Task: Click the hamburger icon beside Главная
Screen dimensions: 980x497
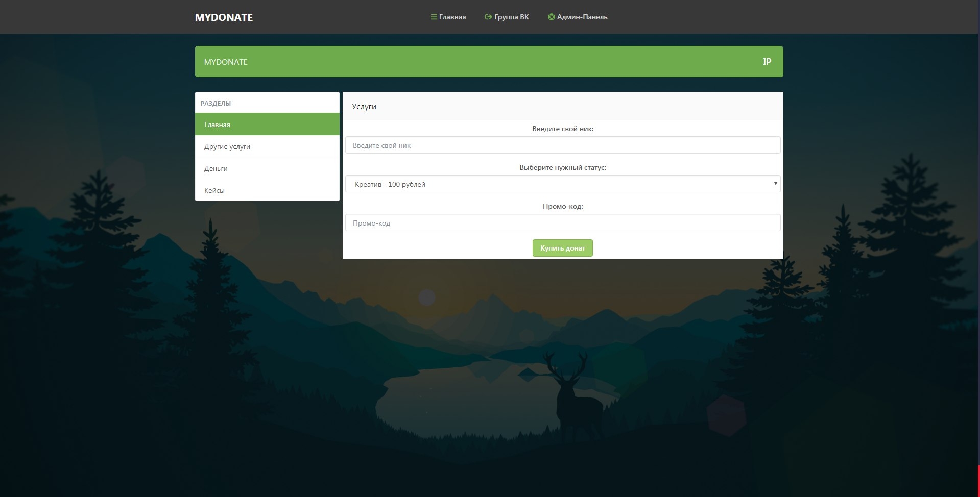Action: [434, 17]
